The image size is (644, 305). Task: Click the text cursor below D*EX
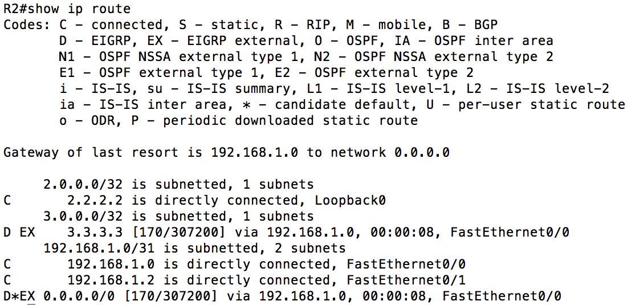pos(31,304)
